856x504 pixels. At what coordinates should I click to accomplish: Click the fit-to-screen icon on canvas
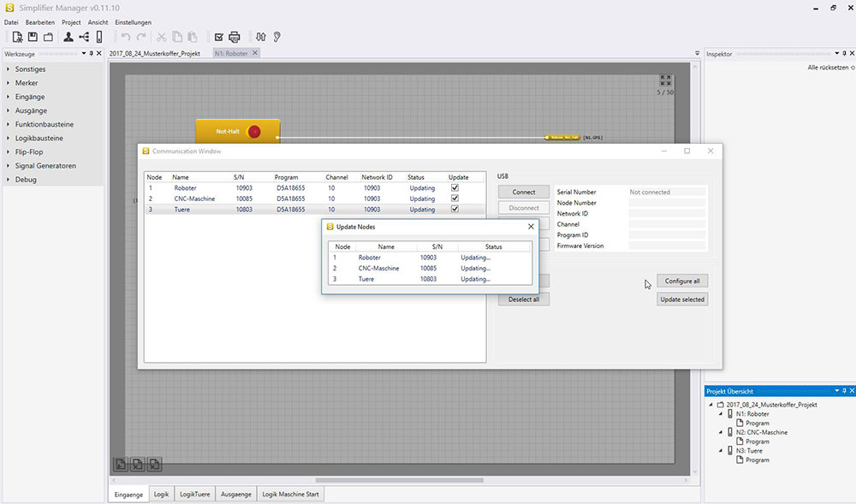665,80
